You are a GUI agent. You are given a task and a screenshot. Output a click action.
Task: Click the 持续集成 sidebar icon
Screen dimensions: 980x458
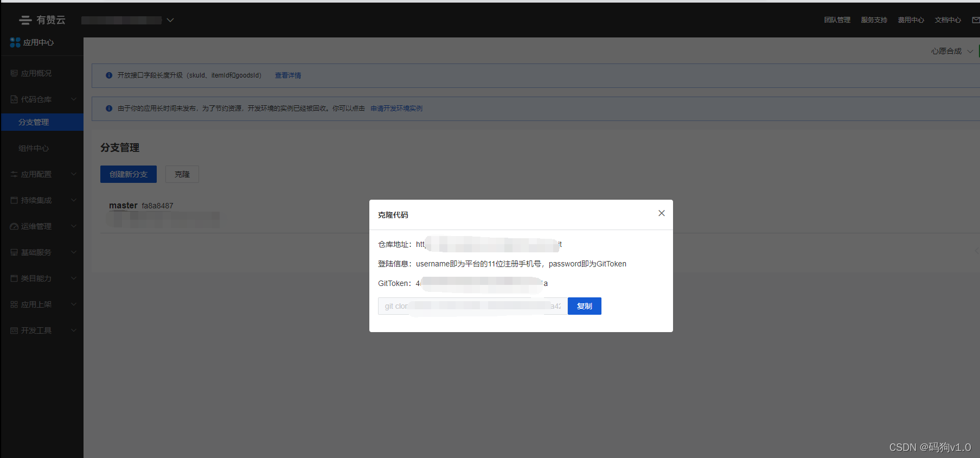click(14, 200)
